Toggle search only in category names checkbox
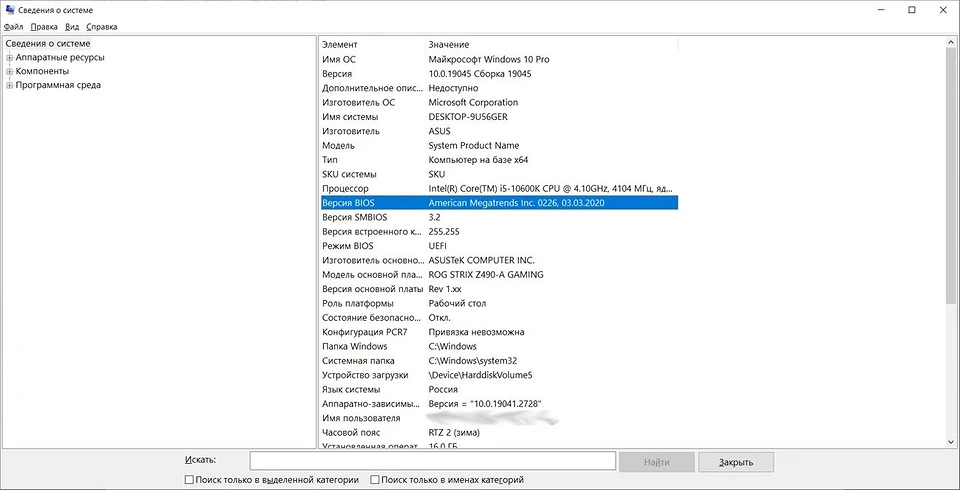This screenshot has width=960, height=490. point(375,480)
